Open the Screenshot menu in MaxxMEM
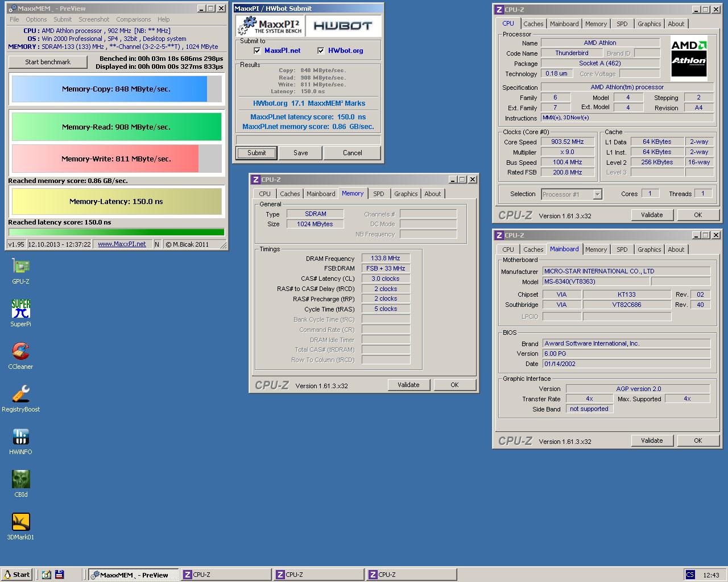The image size is (728, 582). (x=94, y=19)
